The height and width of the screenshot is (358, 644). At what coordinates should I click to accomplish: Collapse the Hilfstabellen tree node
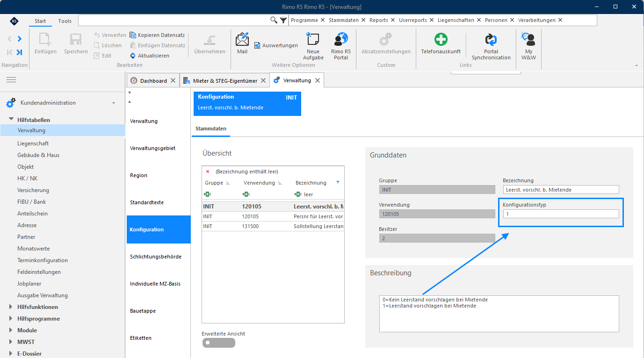11,120
